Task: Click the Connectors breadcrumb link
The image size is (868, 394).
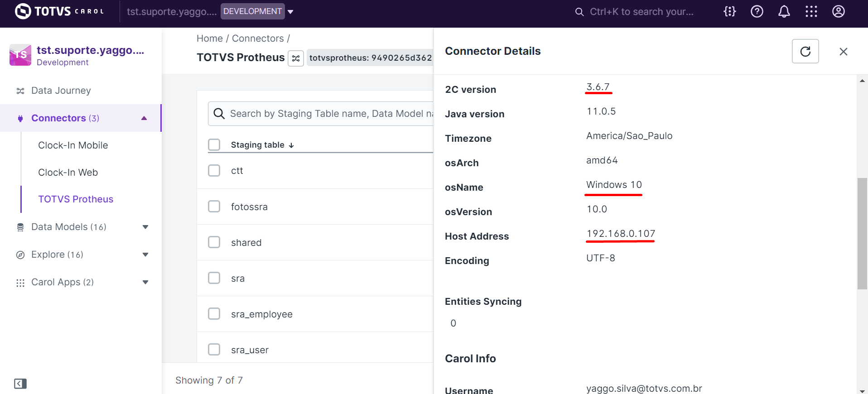Action: pos(258,38)
